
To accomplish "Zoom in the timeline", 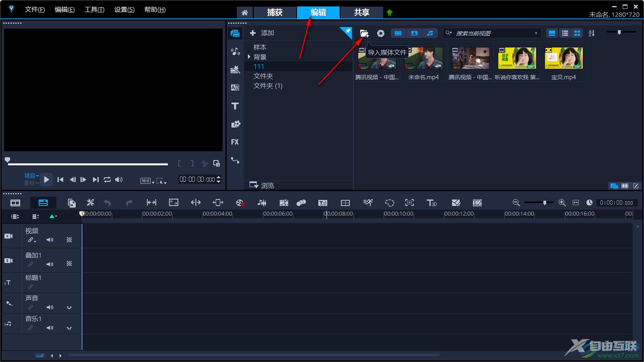I will coord(562,203).
